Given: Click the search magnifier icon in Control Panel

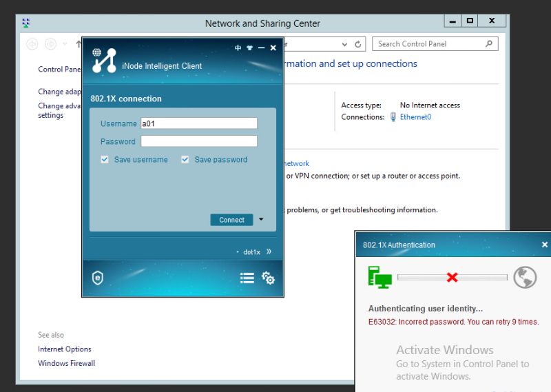Looking at the screenshot, I should [489, 44].
